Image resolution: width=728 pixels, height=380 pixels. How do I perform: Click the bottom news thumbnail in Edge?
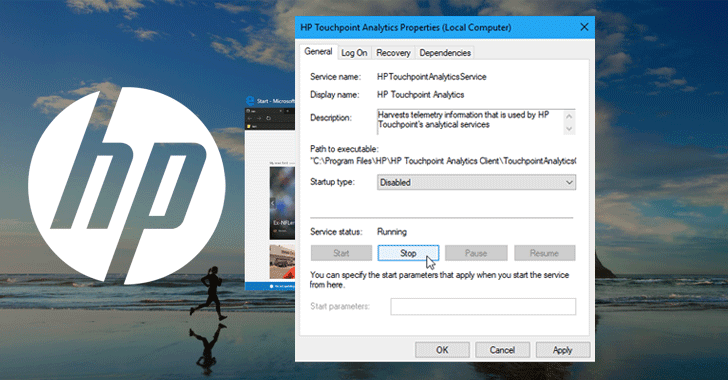click(x=282, y=262)
